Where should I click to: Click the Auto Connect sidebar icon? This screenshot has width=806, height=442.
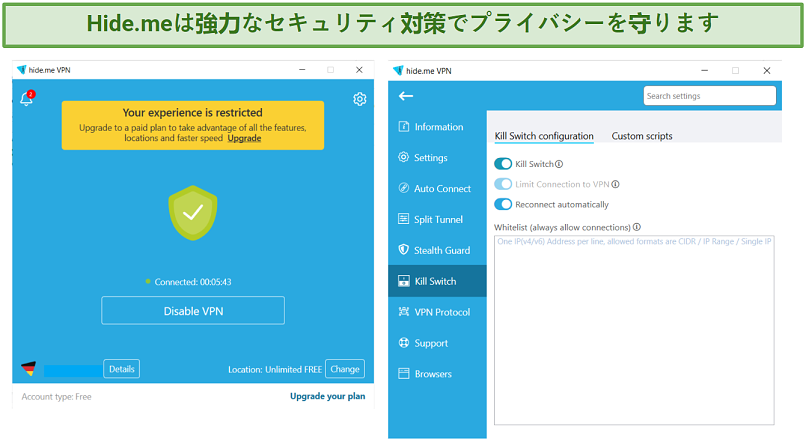404,188
